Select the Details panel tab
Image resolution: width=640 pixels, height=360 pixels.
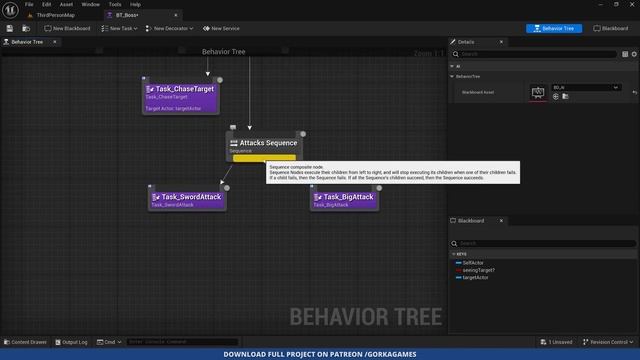[466, 42]
